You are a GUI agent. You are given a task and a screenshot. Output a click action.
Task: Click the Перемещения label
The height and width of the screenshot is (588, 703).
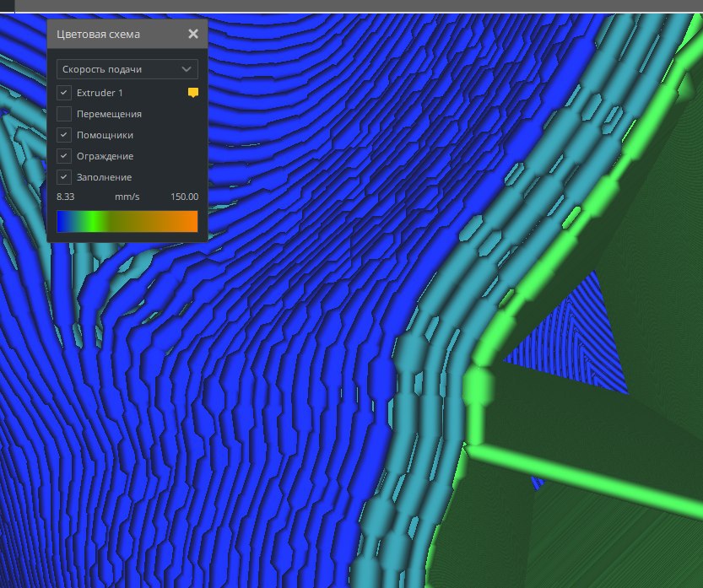coord(109,114)
